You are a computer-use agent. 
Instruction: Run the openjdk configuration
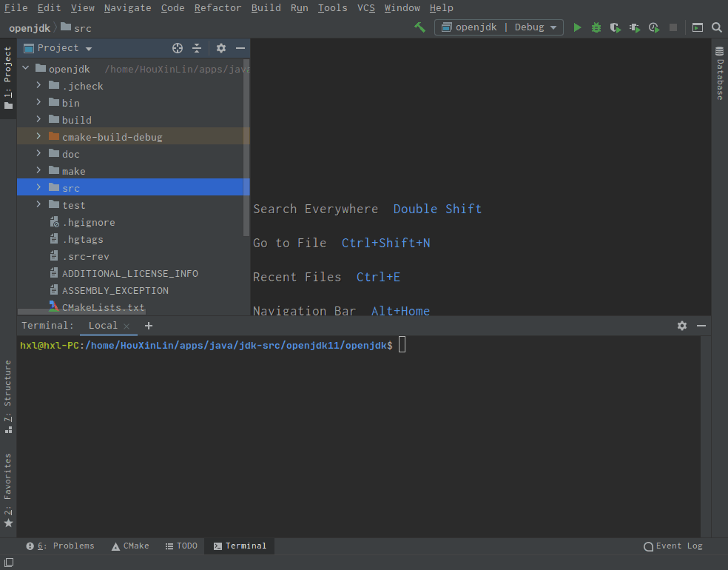(577, 27)
